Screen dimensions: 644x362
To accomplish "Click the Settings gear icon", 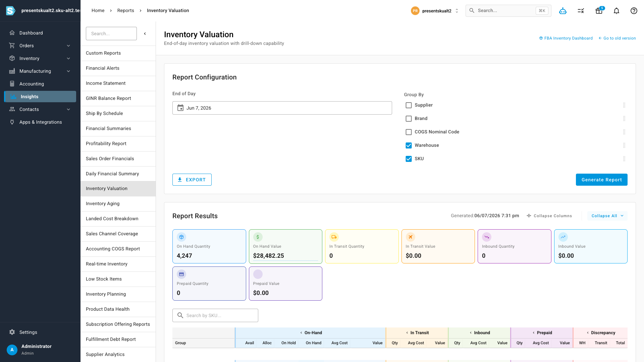I will pos(12,332).
